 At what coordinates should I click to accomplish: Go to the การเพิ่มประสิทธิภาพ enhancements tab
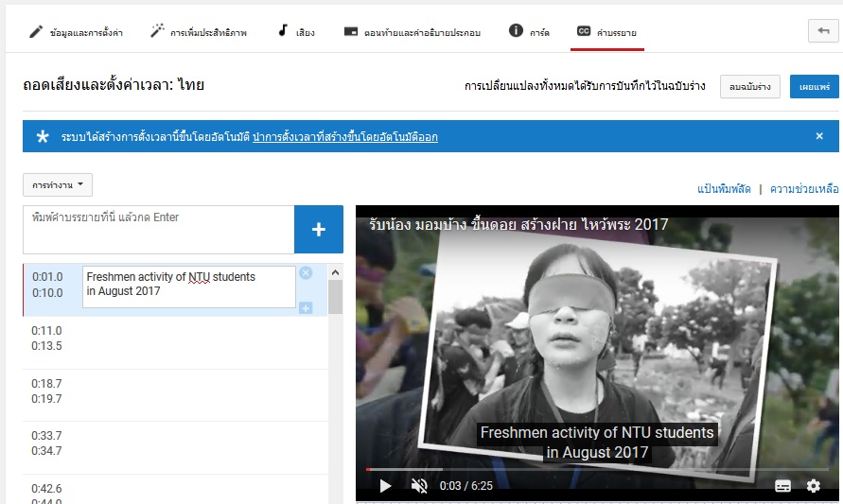tap(199, 32)
